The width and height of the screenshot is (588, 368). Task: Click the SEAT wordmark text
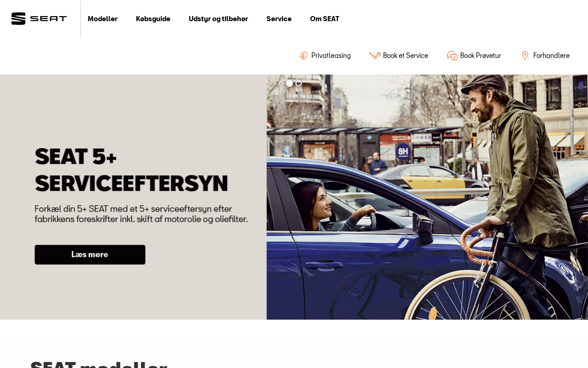click(x=48, y=19)
